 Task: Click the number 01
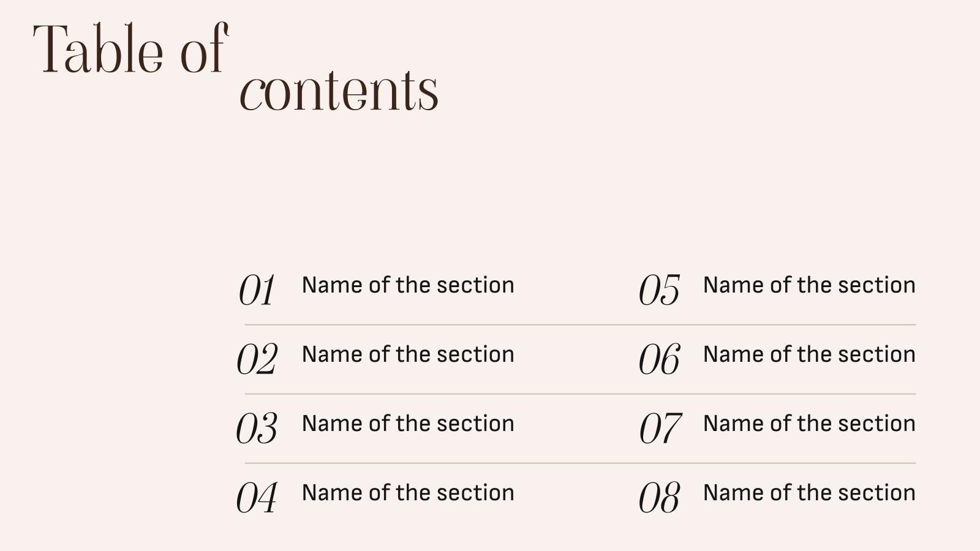click(257, 290)
